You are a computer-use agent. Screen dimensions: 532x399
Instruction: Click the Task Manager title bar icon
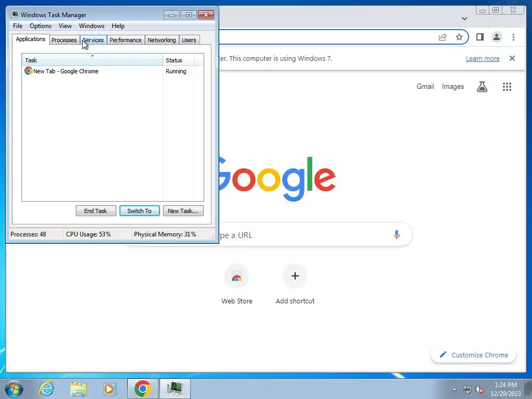14,15
